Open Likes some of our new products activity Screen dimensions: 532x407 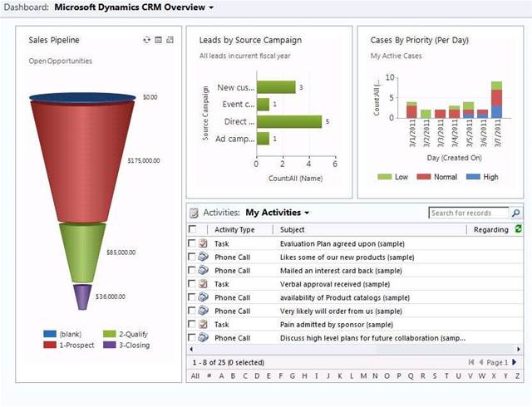[x=347, y=257]
